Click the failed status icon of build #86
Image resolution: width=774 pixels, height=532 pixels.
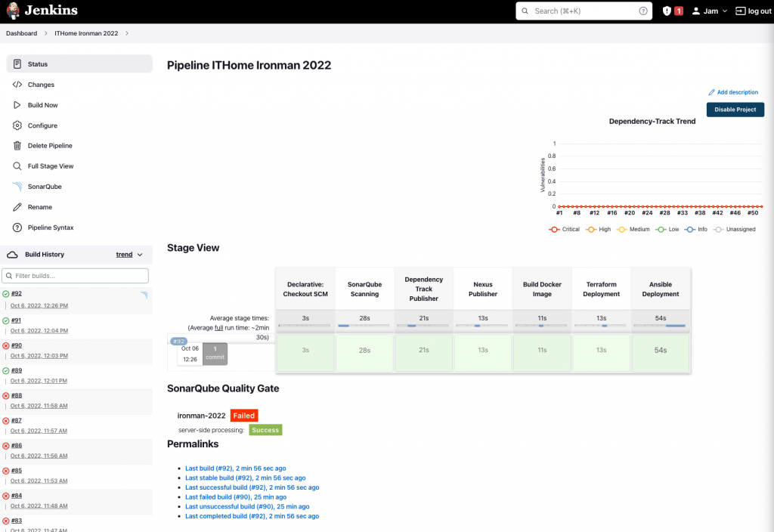tap(6, 446)
